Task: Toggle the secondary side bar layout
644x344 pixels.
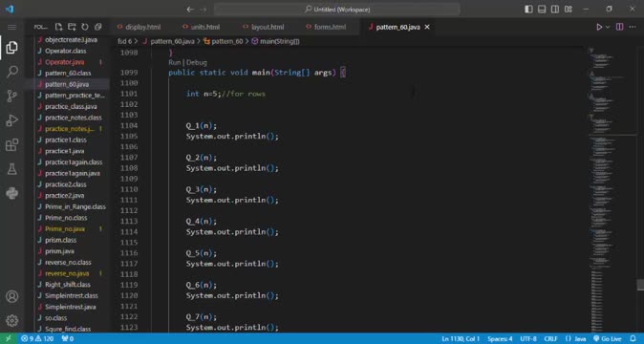Action: coord(555,9)
